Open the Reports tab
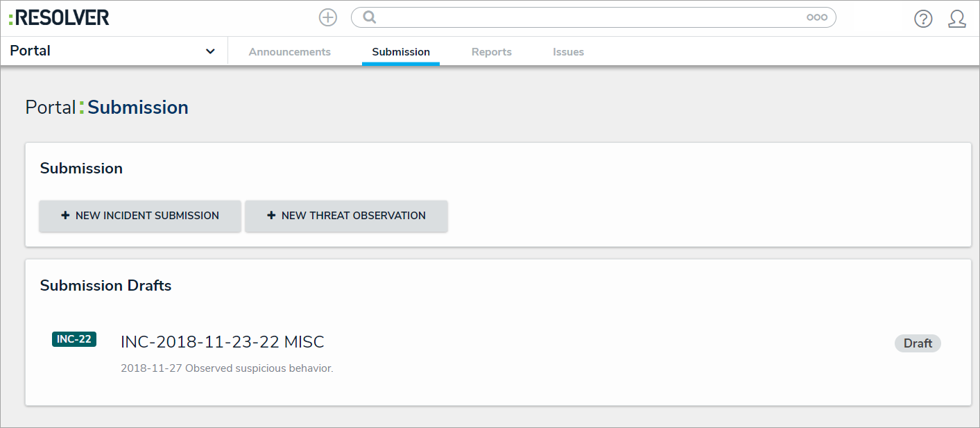 [492, 52]
